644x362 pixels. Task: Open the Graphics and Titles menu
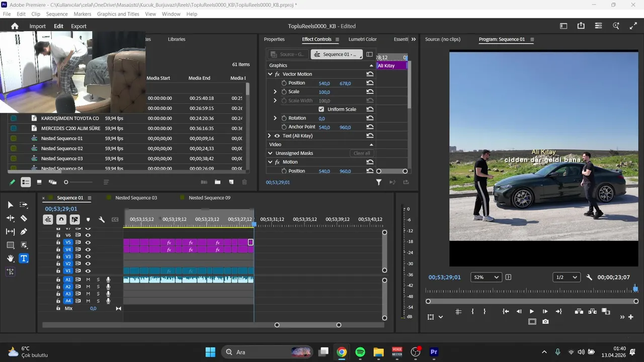pyautogui.click(x=118, y=14)
